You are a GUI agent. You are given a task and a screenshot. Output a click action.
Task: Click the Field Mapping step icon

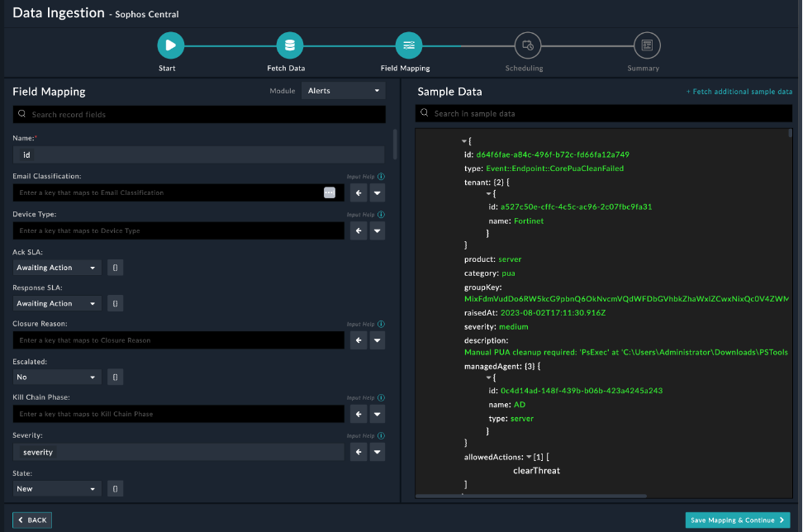point(408,45)
